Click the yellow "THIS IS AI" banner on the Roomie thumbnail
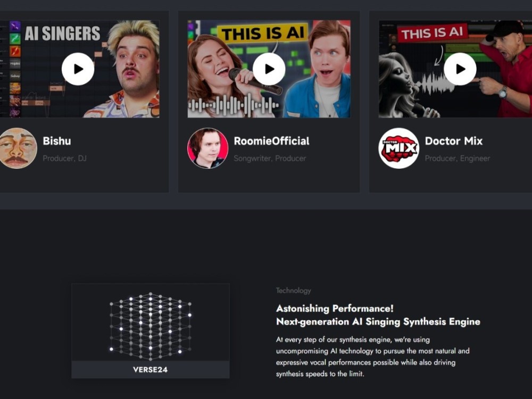Screen dimensions: 532x399 pyautogui.click(x=263, y=33)
